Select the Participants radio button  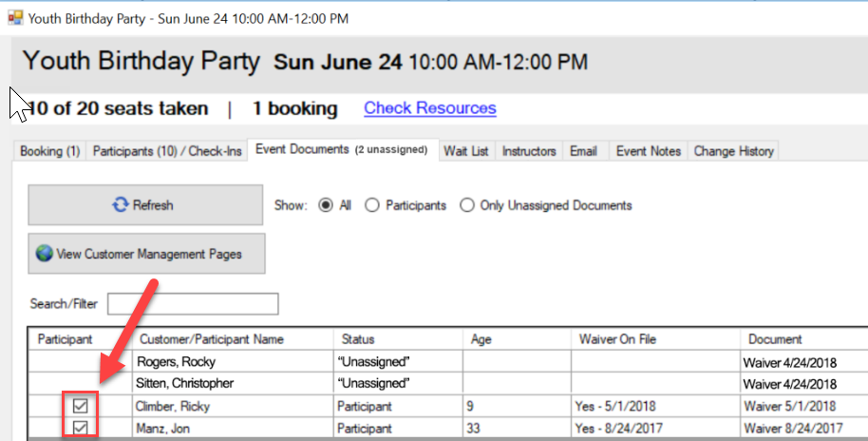372,205
